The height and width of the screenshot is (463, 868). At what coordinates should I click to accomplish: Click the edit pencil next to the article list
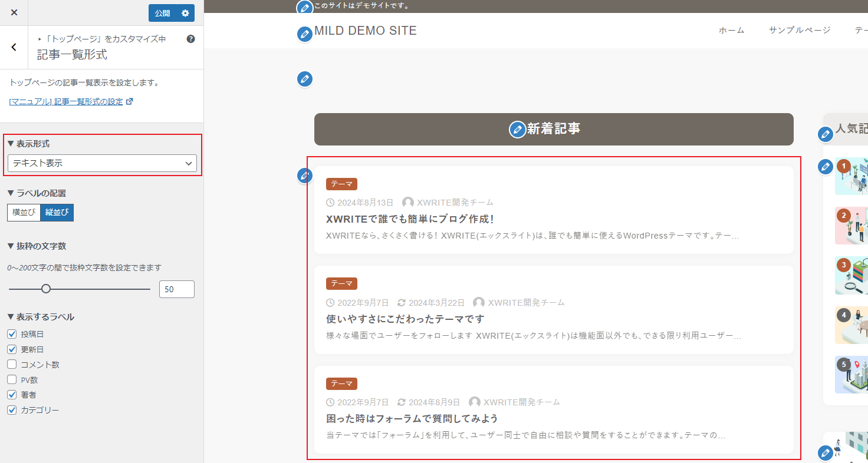coord(304,175)
